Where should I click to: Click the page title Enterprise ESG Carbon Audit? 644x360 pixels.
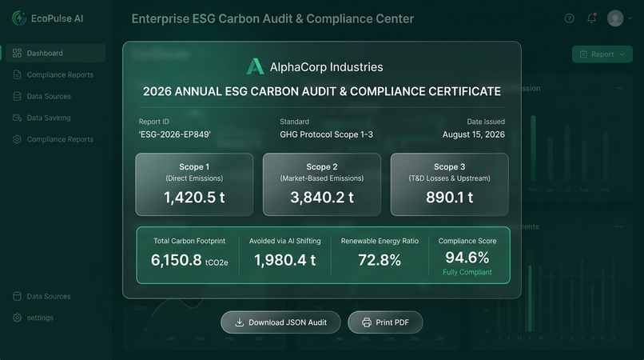[272, 18]
